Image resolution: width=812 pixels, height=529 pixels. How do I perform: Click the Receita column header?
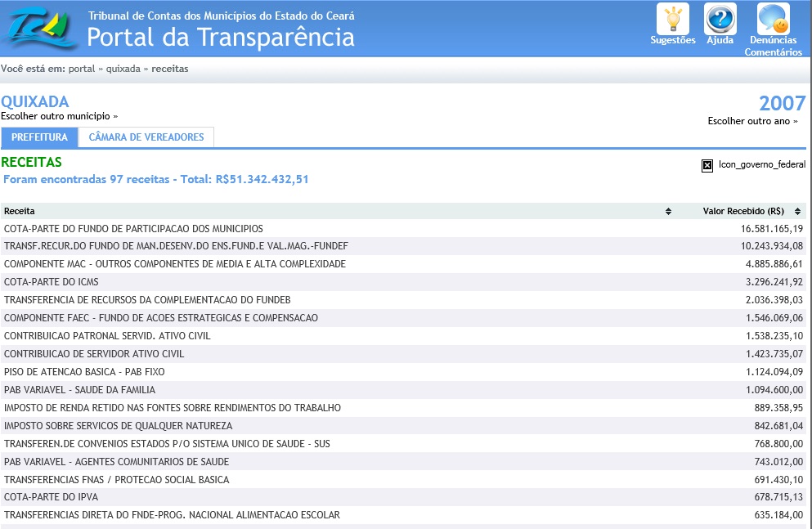(x=20, y=211)
